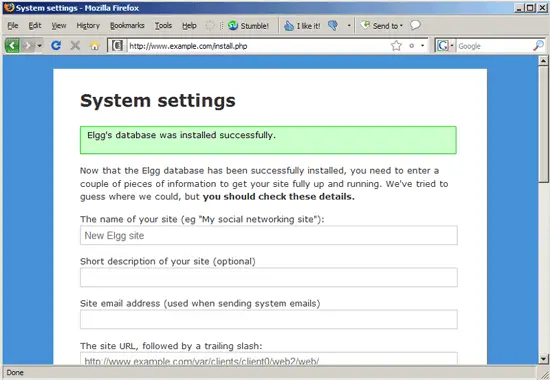Click the scrollbar down arrow

543,359
